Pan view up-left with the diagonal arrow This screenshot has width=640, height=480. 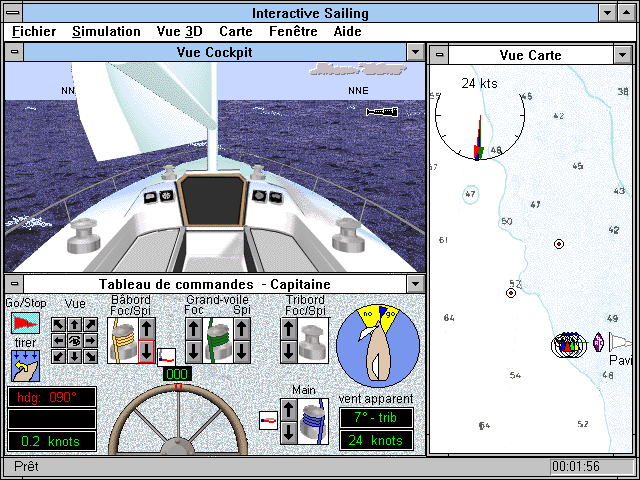pyautogui.click(x=59, y=325)
